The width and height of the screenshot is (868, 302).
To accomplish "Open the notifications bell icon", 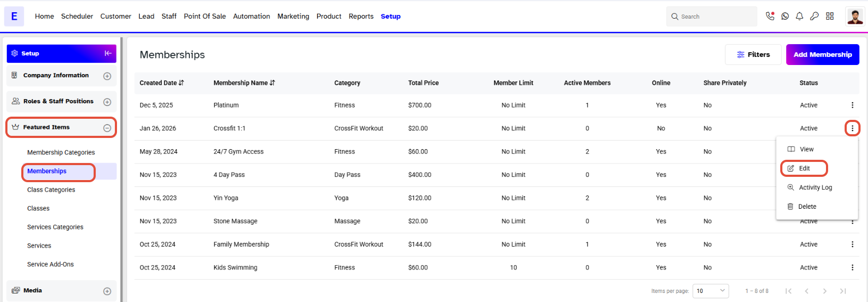I will click(x=799, y=17).
